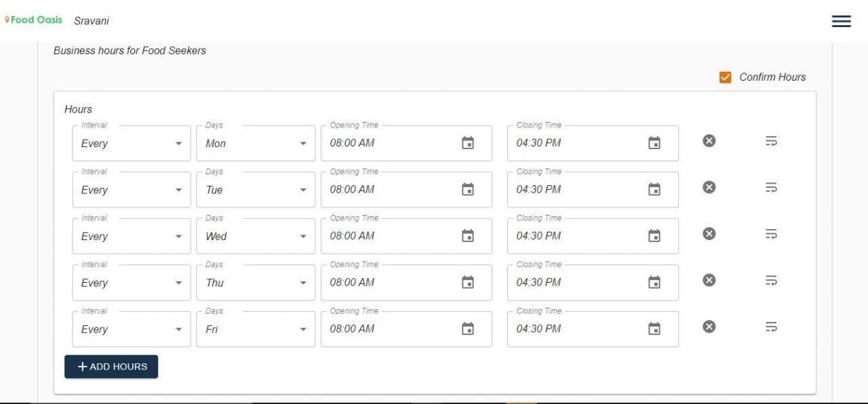The image size is (868, 404).
Task: Open the Interval dropdown in Fri row
Action: [x=132, y=329]
